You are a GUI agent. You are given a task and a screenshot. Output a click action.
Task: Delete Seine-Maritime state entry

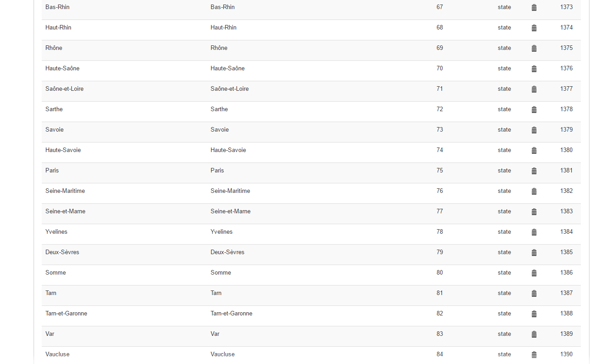pyautogui.click(x=534, y=192)
